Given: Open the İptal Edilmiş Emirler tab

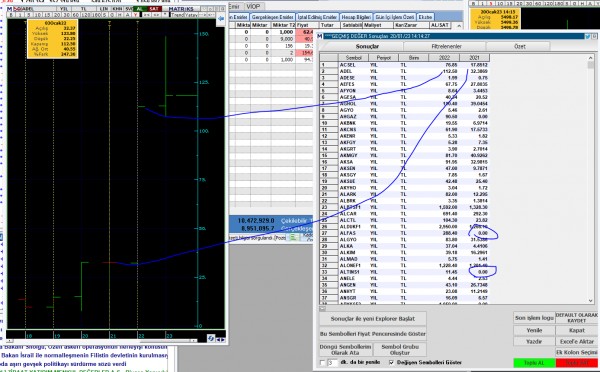Looking at the screenshot, I should pyautogui.click(x=317, y=17).
